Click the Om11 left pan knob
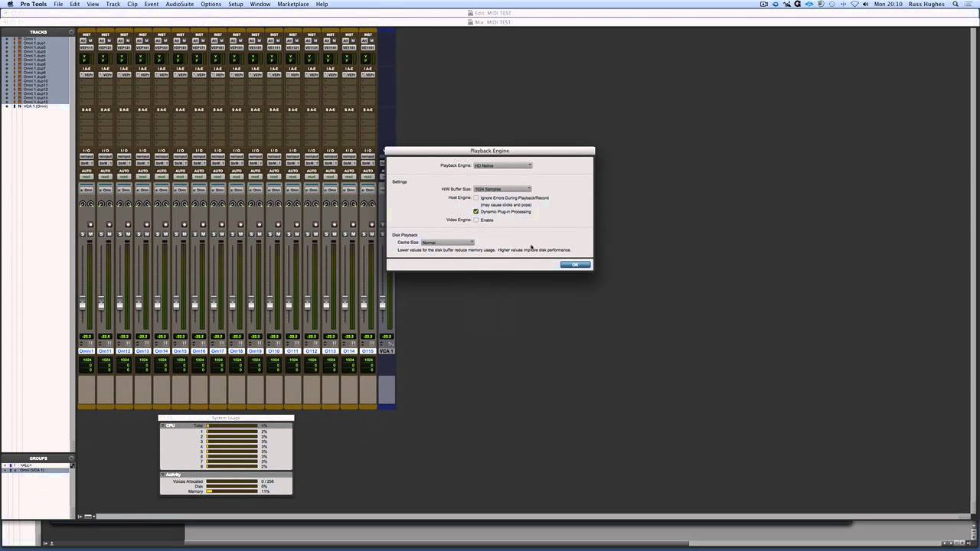Viewport: 980px width, 551px height. pos(101,204)
